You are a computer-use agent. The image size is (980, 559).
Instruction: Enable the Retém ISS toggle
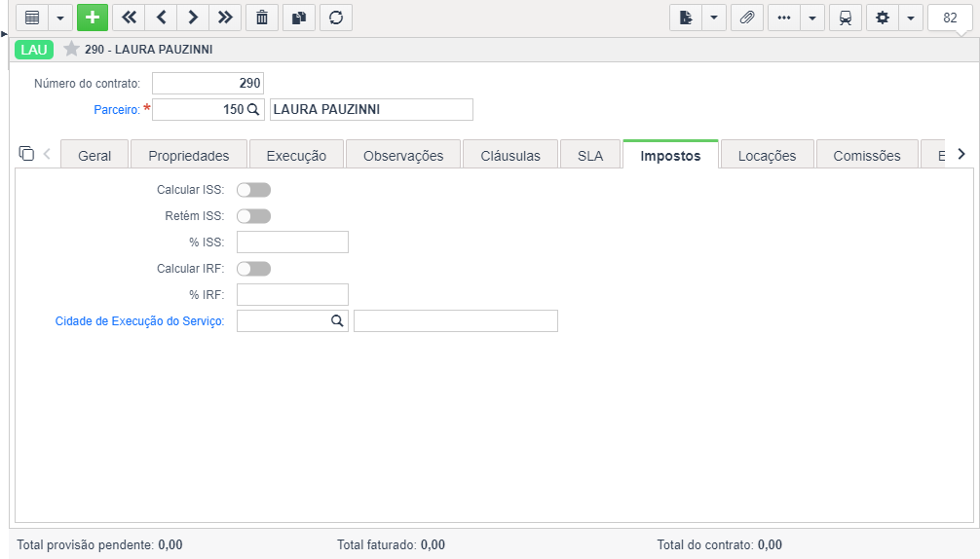253,216
